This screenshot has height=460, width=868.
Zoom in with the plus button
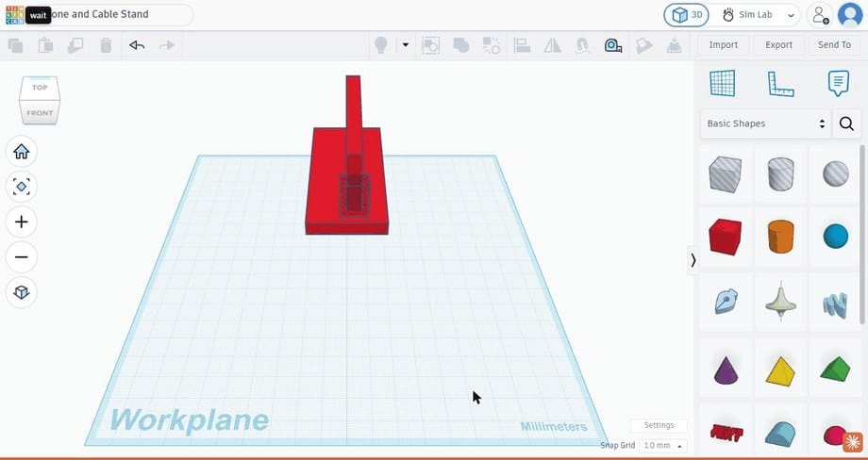click(21, 222)
